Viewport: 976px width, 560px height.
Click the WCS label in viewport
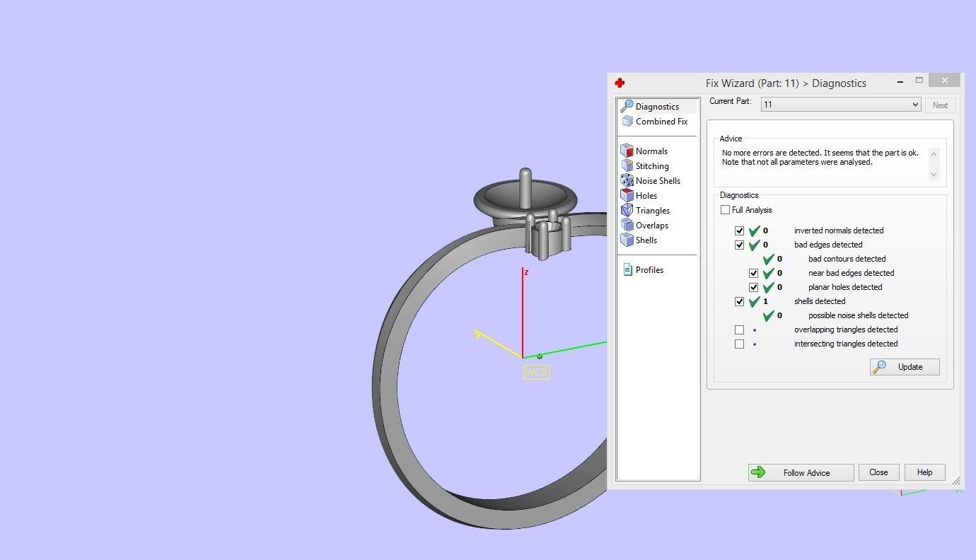click(536, 372)
